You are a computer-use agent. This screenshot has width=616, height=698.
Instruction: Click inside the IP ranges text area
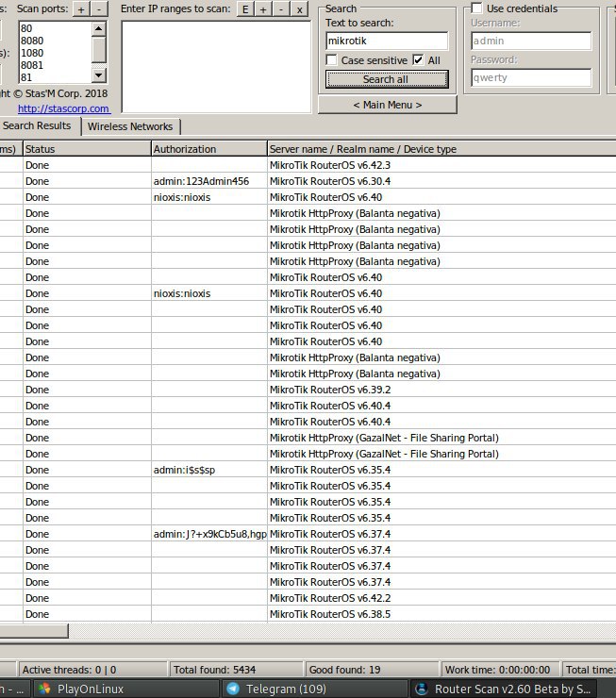coord(216,66)
